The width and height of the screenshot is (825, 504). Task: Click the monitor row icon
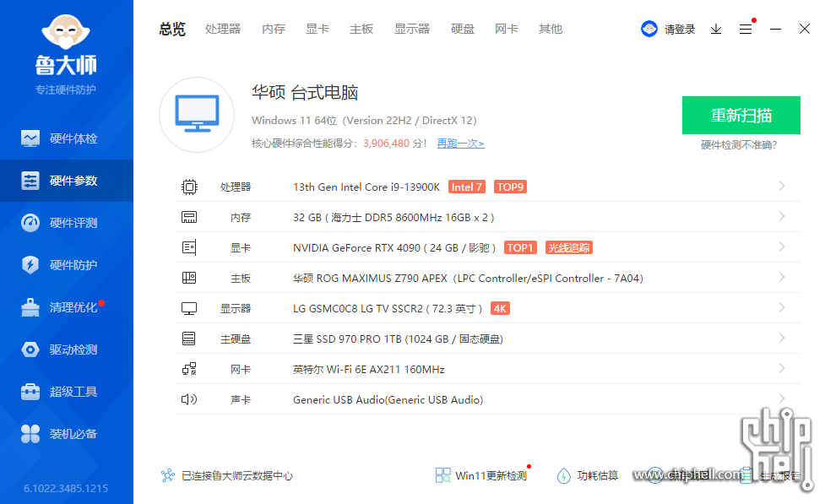(189, 308)
